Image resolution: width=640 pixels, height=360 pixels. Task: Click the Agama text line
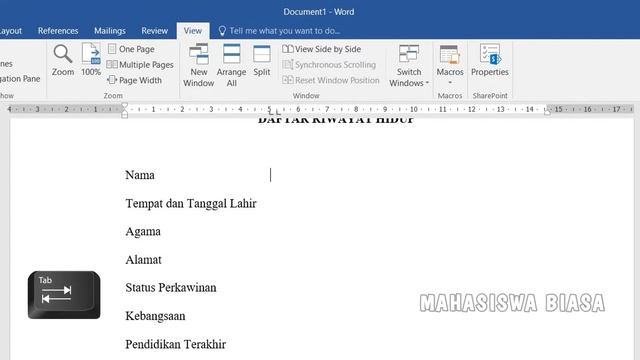[x=143, y=231]
